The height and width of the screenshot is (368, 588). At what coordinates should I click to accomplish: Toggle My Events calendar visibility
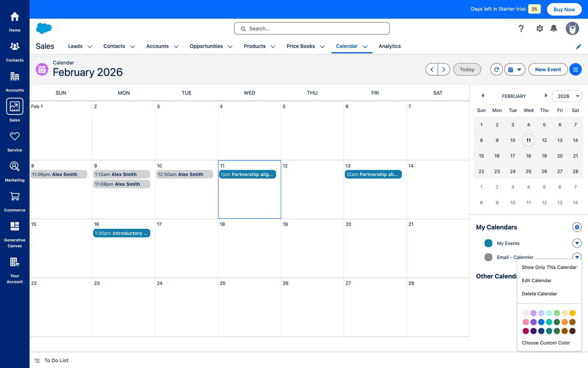click(488, 243)
